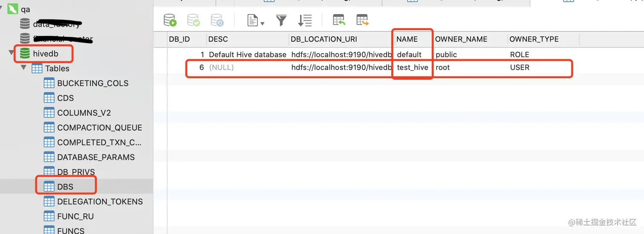The height and width of the screenshot is (234, 644).
Task: Select the FUNCS table
Action: click(71, 231)
